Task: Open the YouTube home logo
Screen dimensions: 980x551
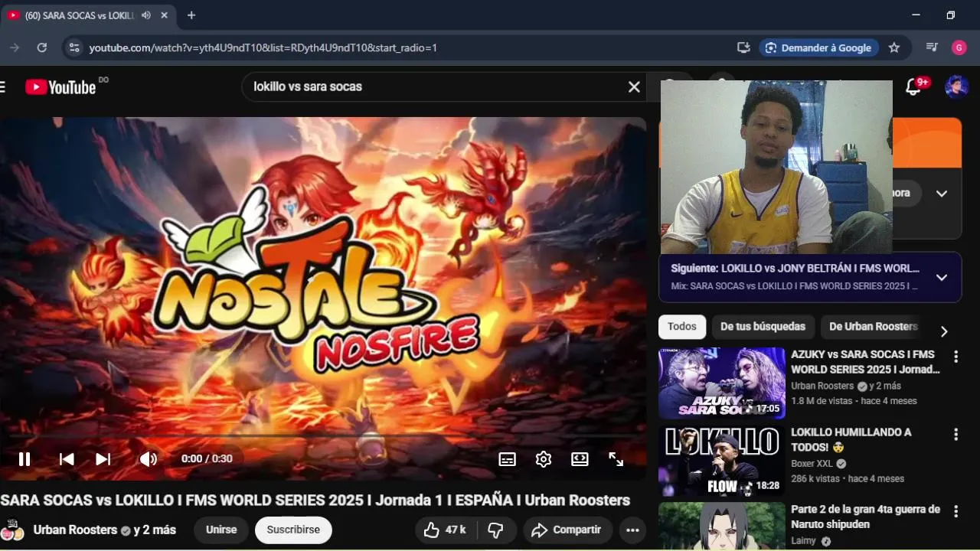Action: click(61, 86)
